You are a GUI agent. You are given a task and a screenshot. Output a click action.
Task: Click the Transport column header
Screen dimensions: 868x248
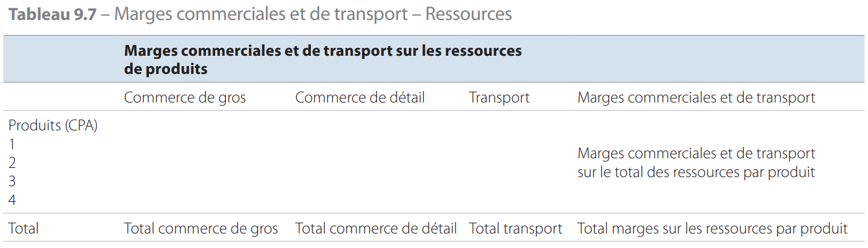click(499, 98)
